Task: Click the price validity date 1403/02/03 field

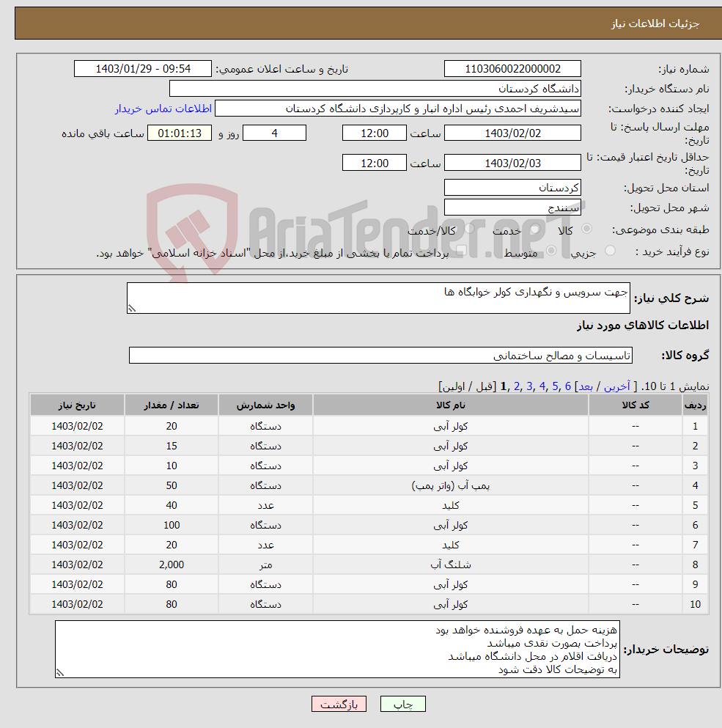Action: coord(512,163)
